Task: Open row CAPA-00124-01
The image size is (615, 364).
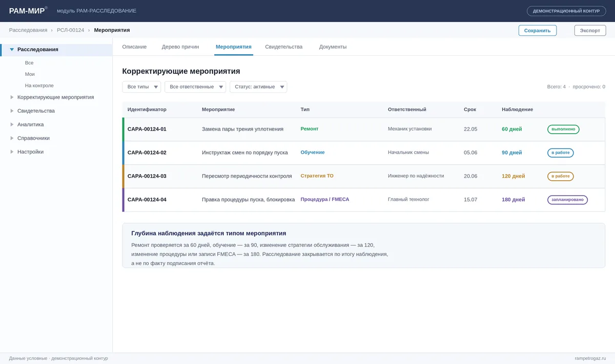Action: pos(364,129)
